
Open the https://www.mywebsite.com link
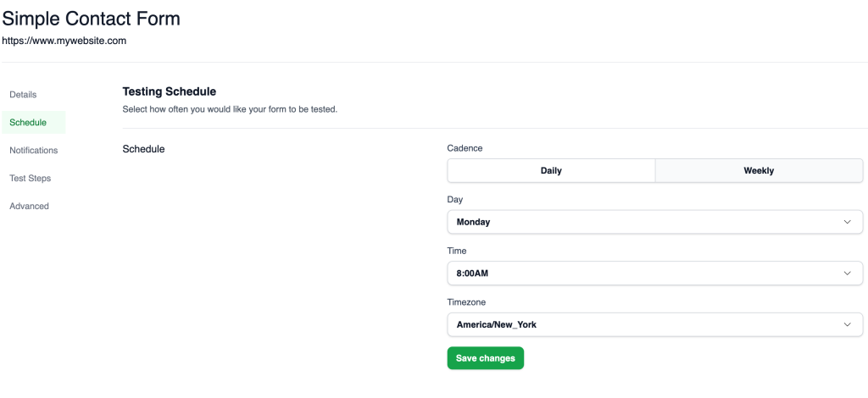(64, 41)
